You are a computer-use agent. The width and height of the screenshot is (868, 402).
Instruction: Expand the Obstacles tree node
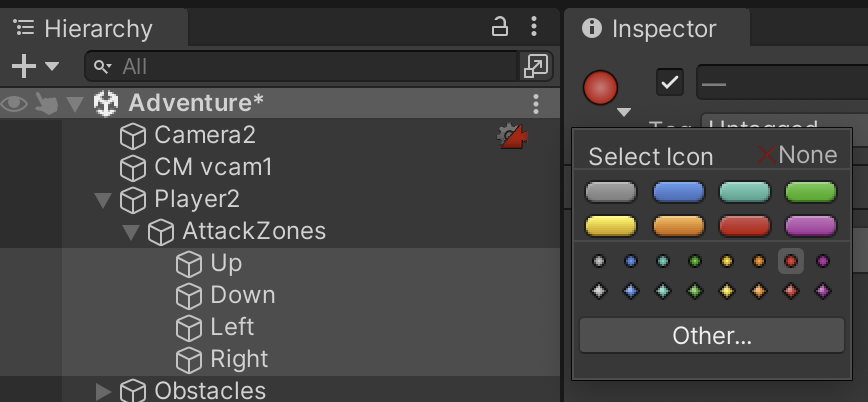(103, 391)
